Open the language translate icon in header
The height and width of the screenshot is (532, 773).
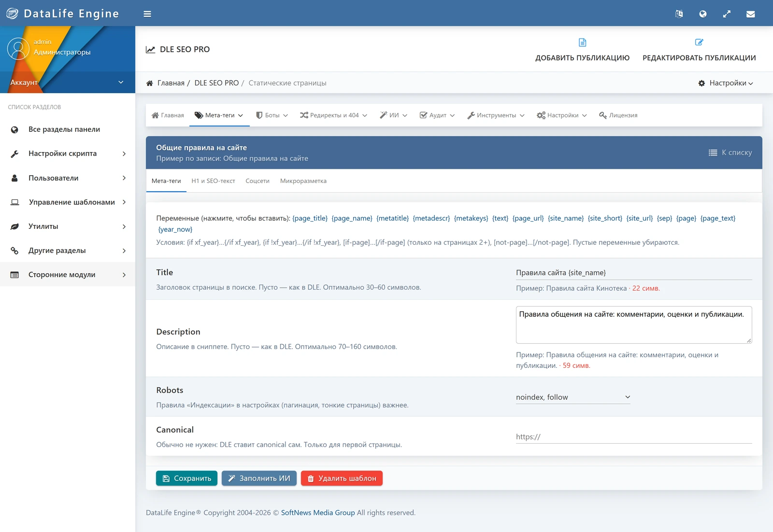pos(679,14)
